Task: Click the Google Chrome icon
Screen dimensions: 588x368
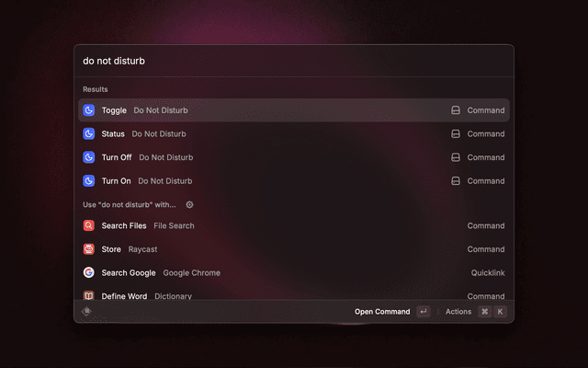Action: click(89, 272)
